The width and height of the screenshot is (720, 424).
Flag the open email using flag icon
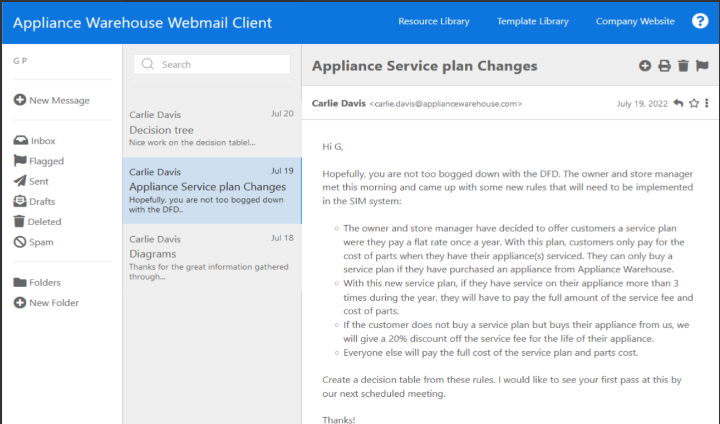pos(702,66)
